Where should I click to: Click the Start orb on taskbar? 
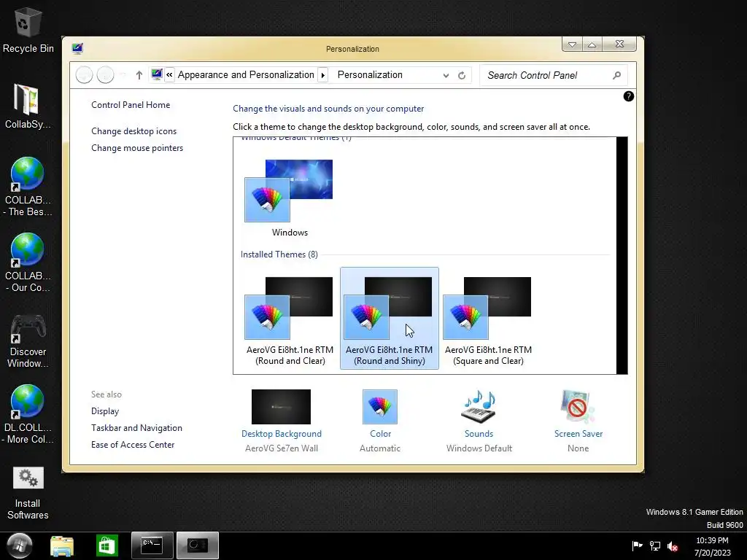20,545
